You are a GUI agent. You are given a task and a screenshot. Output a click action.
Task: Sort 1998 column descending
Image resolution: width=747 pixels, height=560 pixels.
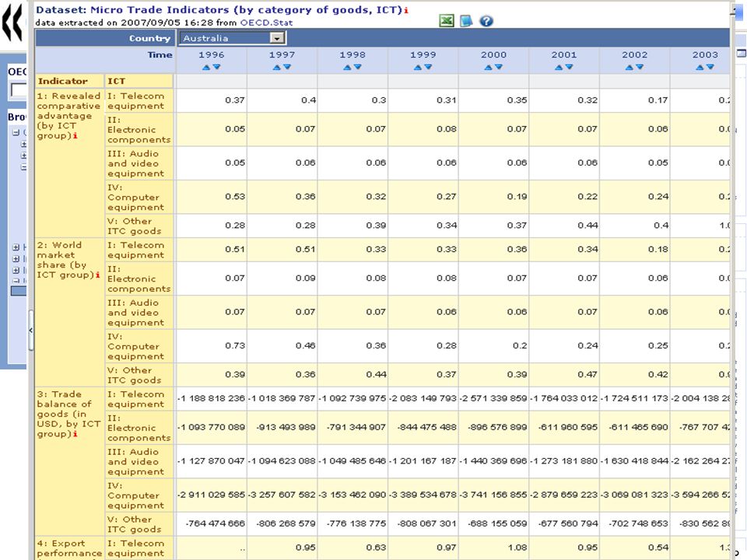point(358,67)
